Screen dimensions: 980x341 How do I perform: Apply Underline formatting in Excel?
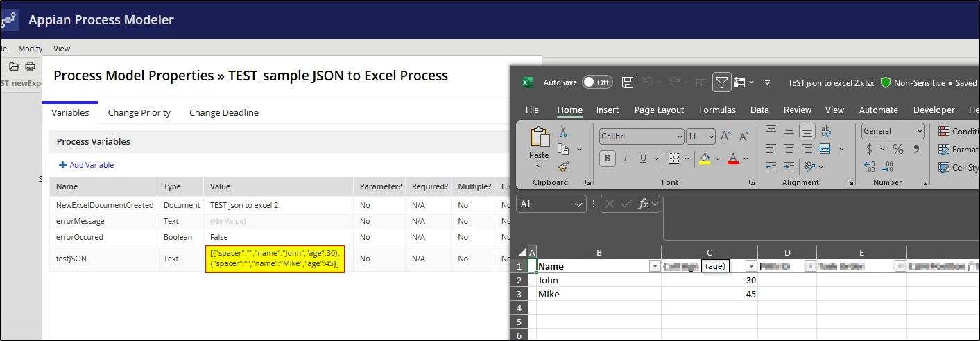tap(644, 159)
